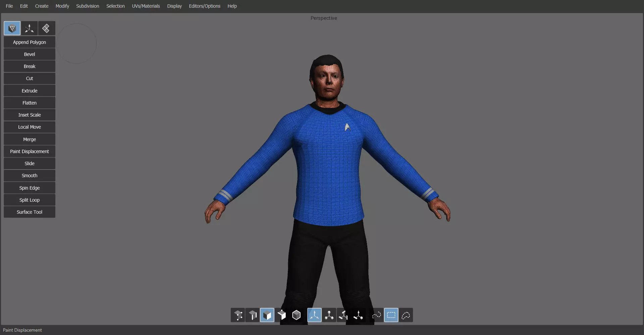Activate the Paint Displacement tool button
Screen dimensions: 644x335
pos(30,151)
